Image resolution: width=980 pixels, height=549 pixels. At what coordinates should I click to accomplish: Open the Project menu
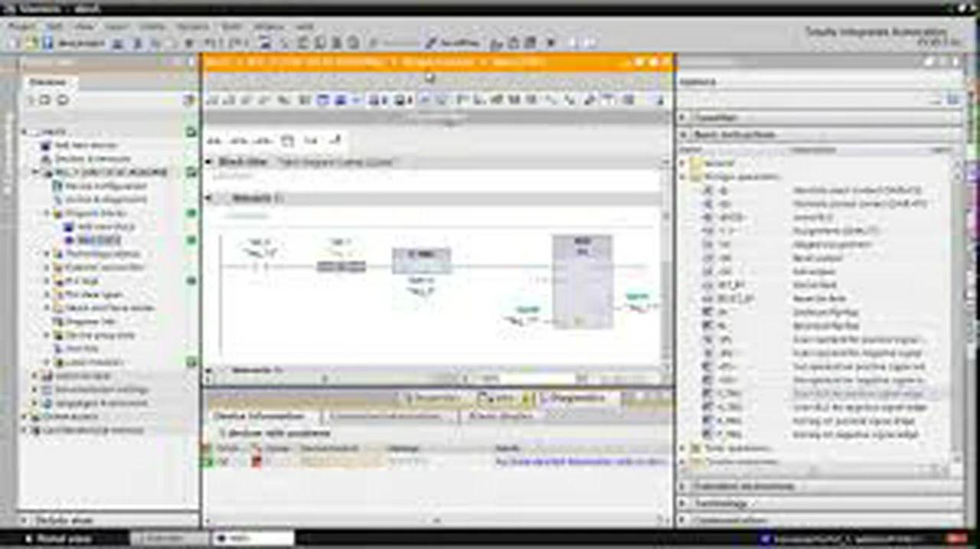click(22, 26)
